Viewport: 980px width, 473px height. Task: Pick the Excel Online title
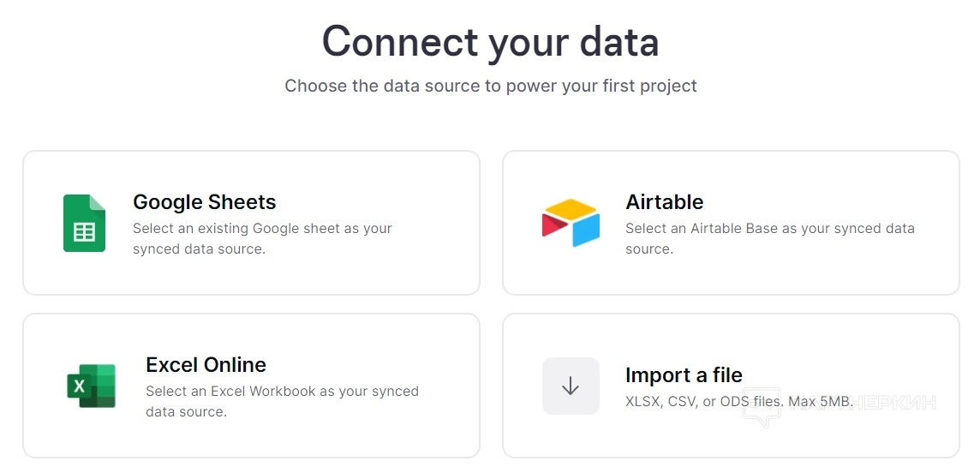point(206,365)
